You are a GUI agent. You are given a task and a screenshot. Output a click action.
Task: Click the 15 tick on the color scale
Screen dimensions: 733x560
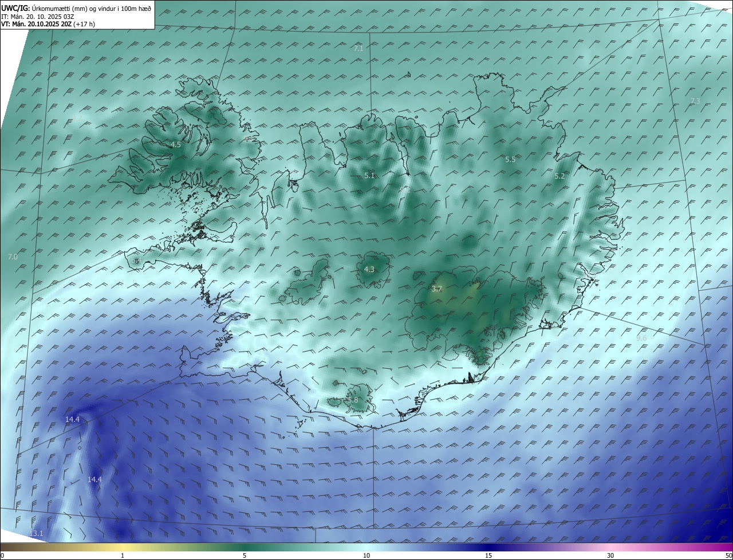pyautogui.click(x=488, y=555)
